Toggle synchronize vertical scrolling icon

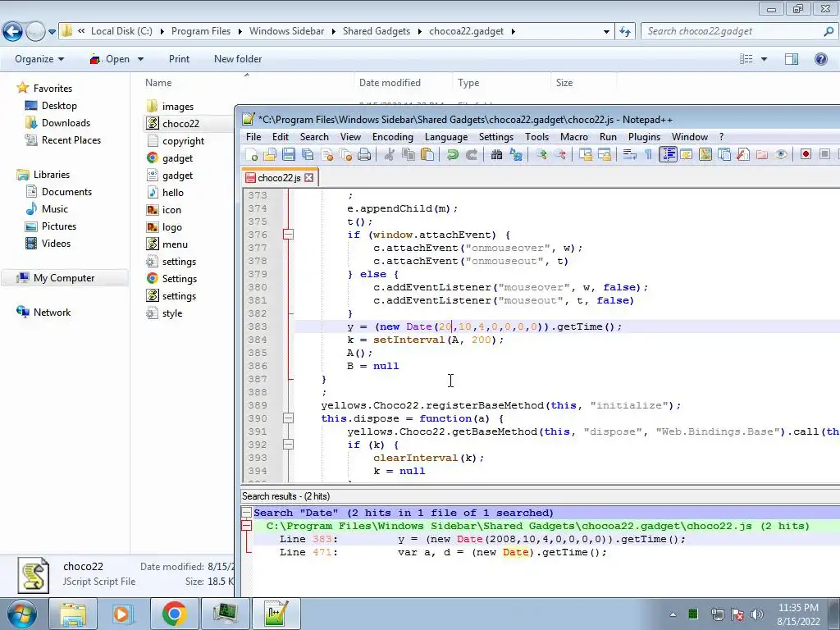pyautogui.click(x=586, y=155)
